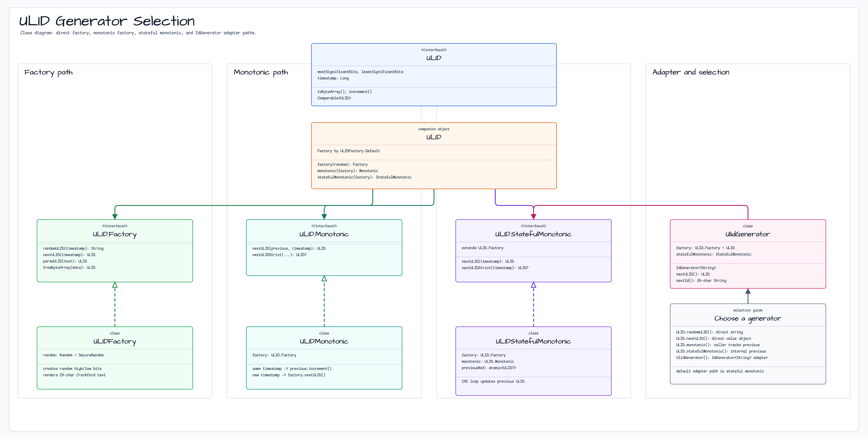Click 'previousRef: atomic<ULID?>' field

[489, 368]
